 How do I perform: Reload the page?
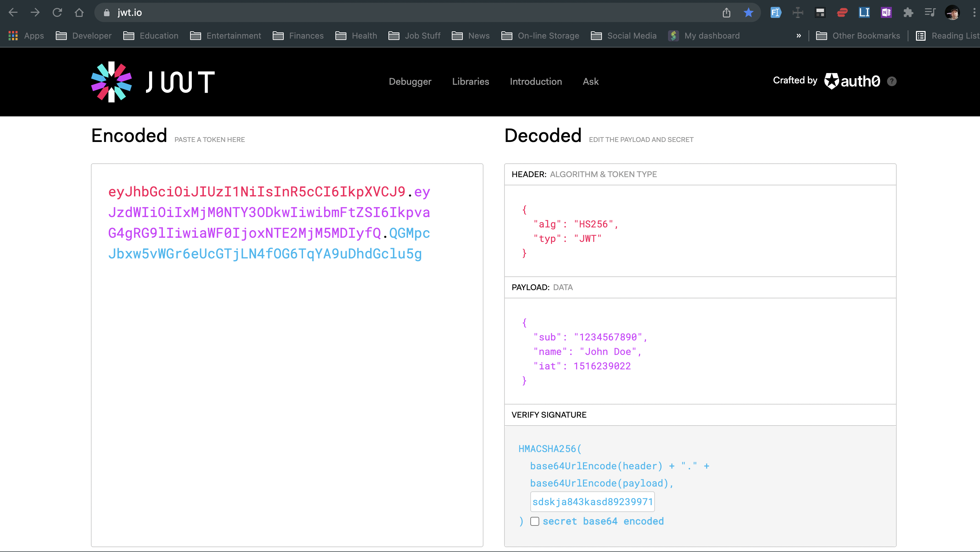[57, 12]
